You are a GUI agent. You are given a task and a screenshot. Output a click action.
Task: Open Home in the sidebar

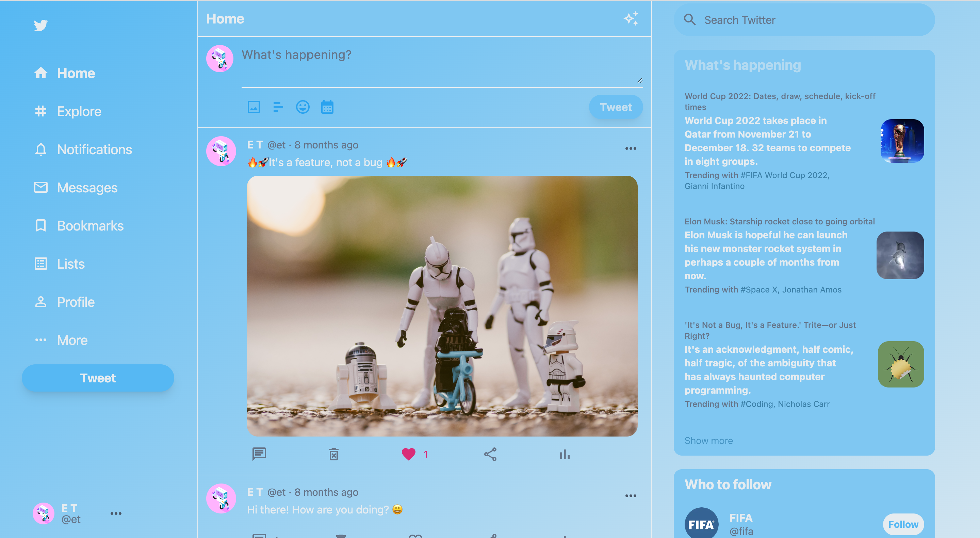(64, 73)
